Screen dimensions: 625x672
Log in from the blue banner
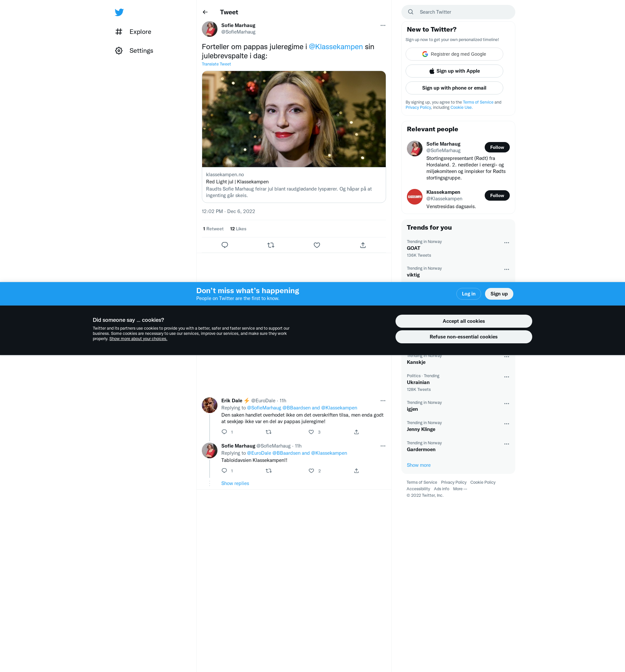(468, 294)
